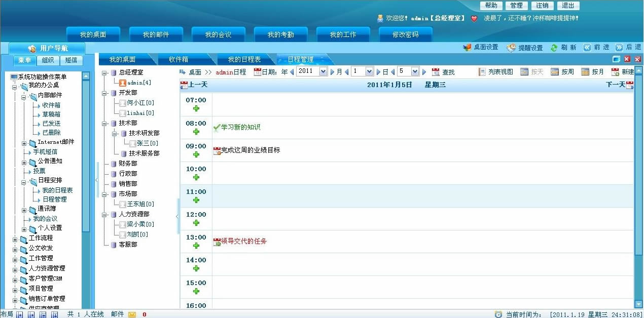Open list view (列表视图) icon

pyautogui.click(x=482, y=72)
